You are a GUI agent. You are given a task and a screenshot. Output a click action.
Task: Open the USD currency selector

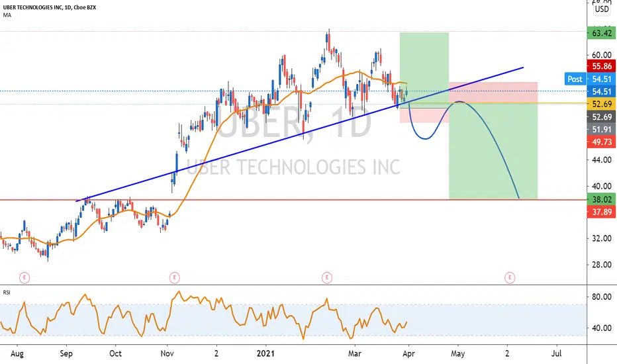[x=602, y=9]
